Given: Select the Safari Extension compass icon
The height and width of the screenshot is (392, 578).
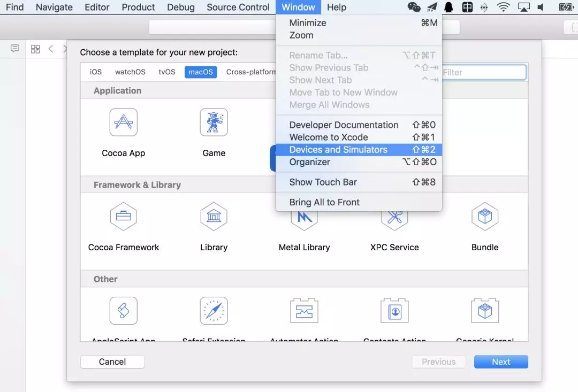Looking at the screenshot, I should (x=214, y=311).
